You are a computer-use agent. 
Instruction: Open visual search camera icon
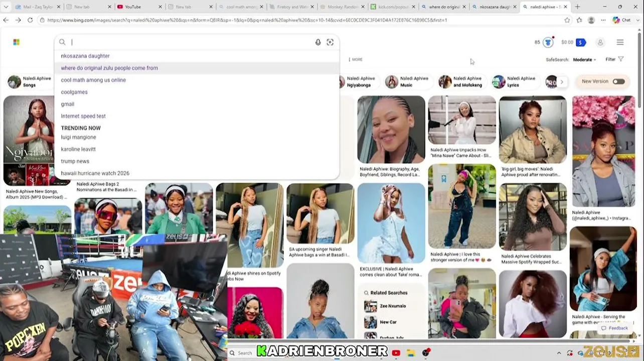click(330, 43)
